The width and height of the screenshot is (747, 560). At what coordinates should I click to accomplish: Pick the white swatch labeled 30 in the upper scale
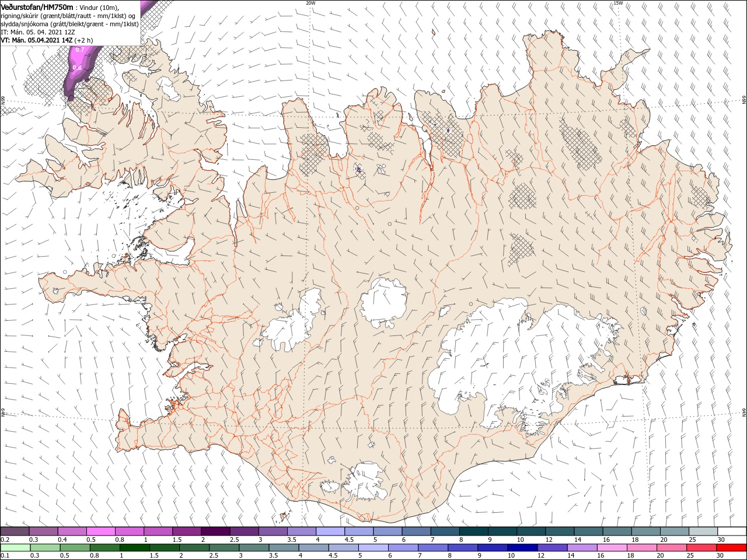click(x=732, y=531)
